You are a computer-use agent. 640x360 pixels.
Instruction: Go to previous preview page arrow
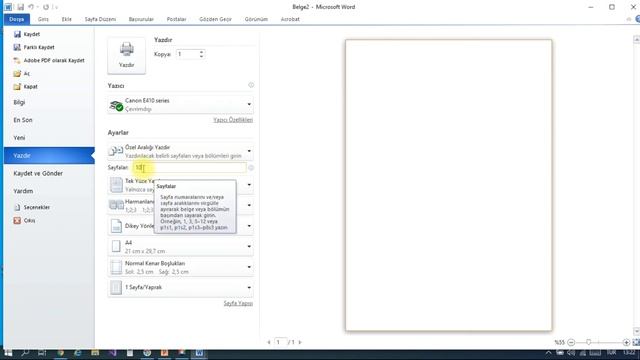coord(269,342)
